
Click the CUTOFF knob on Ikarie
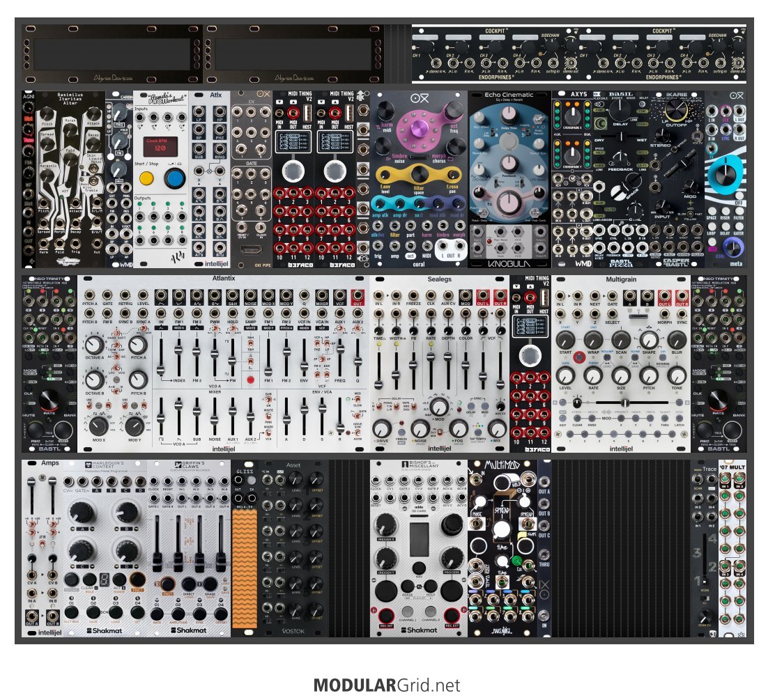click(676, 110)
